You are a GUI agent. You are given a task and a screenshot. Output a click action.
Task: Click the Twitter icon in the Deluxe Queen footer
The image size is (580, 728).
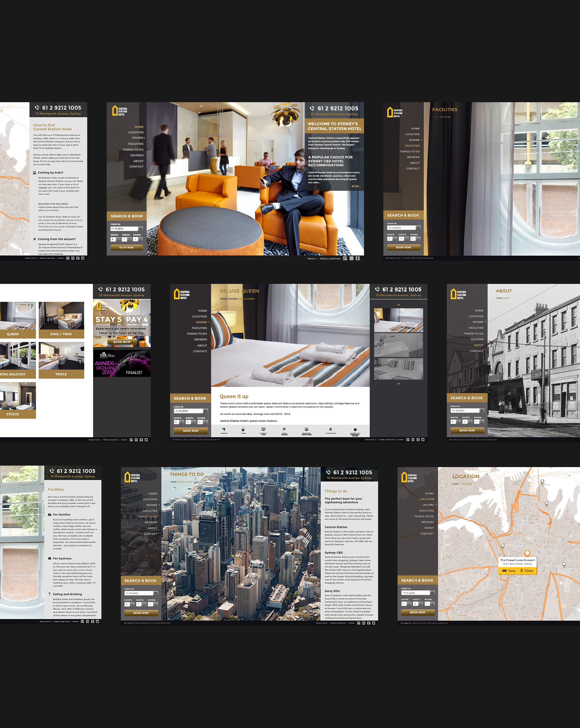[x=423, y=440]
